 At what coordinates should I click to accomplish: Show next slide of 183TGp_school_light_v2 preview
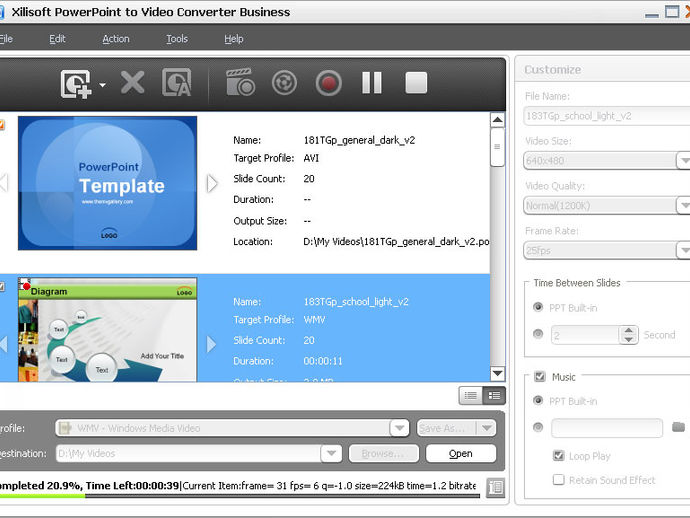point(212,344)
